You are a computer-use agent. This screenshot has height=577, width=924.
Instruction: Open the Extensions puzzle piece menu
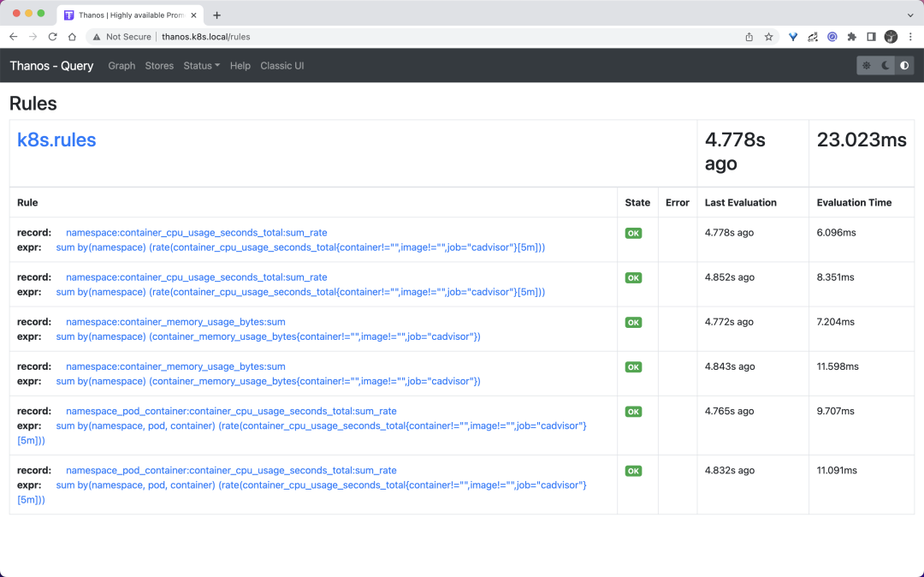[x=851, y=37]
